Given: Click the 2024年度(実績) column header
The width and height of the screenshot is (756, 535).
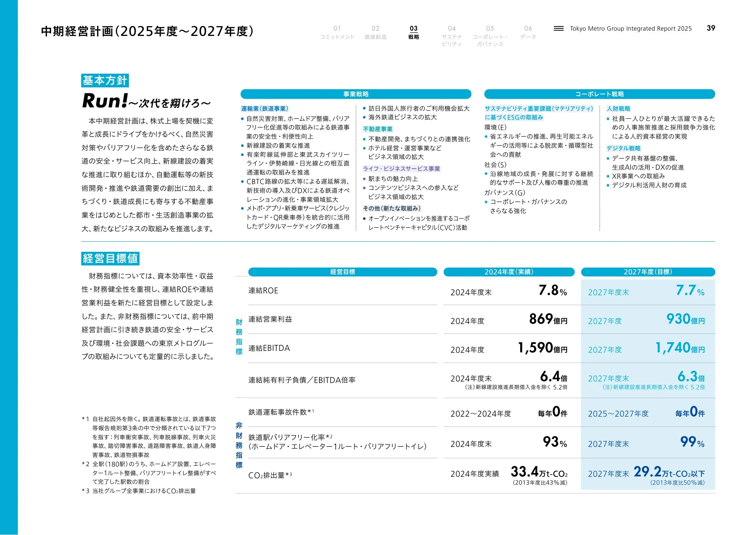Looking at the screenshot, I should tap(509, 272).
